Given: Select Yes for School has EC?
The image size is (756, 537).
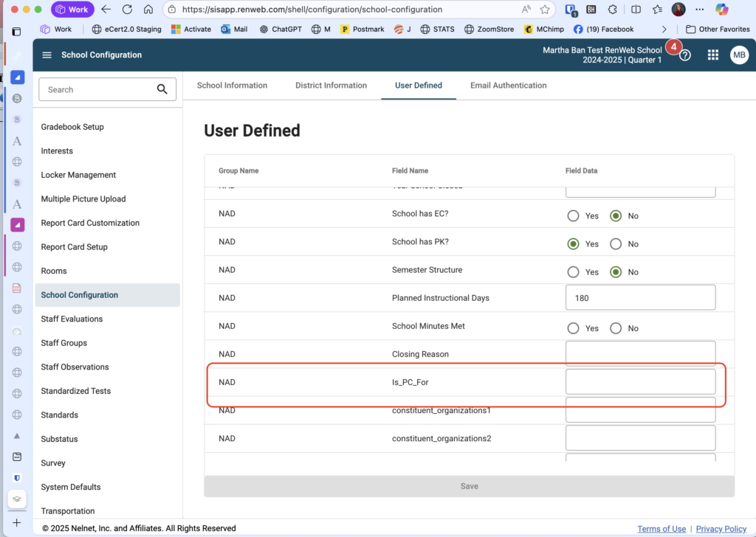Looking at the screenshot, I should click(574, 216).
